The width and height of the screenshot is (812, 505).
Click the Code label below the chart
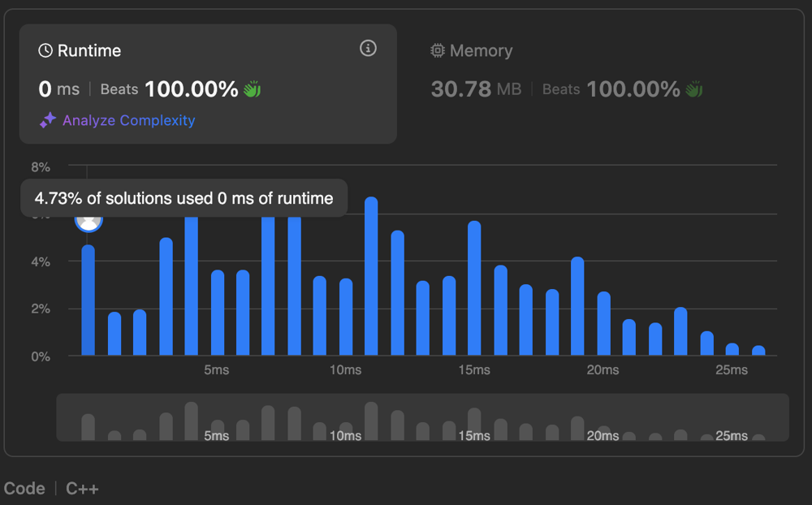[x=24, y=489]
